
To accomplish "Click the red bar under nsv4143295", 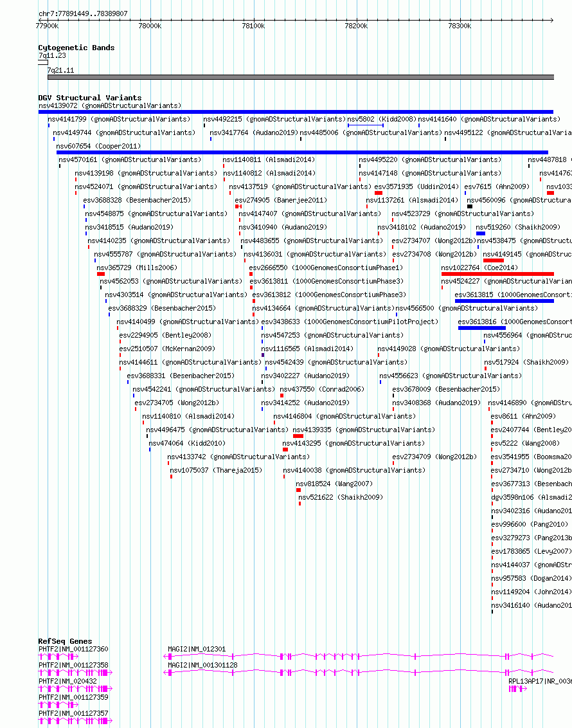I will pos(285,450).
